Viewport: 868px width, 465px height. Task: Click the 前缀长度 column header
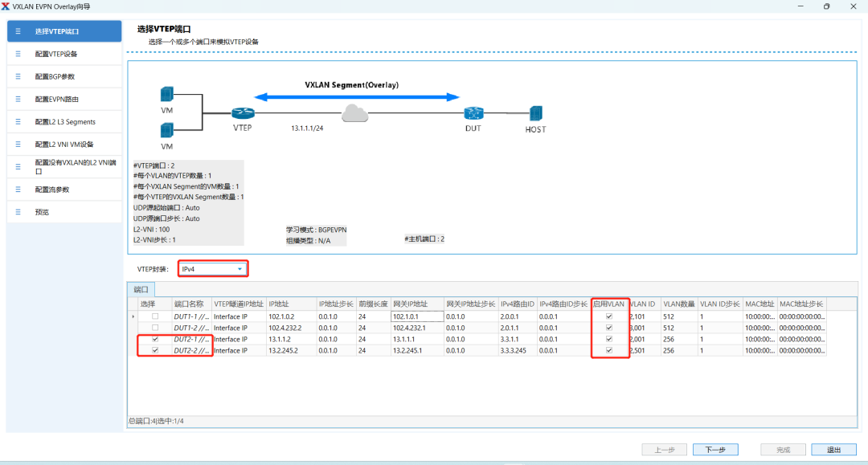point(374,304)
